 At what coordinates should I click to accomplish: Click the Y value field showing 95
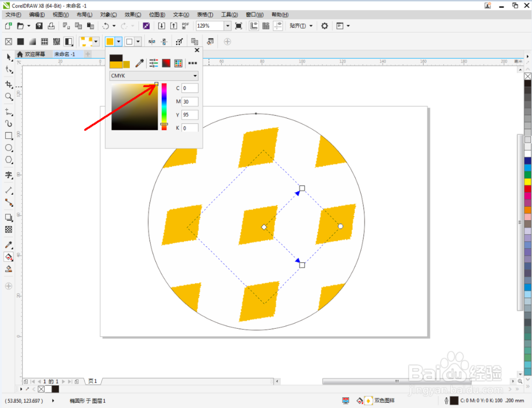tap(190, 114)
